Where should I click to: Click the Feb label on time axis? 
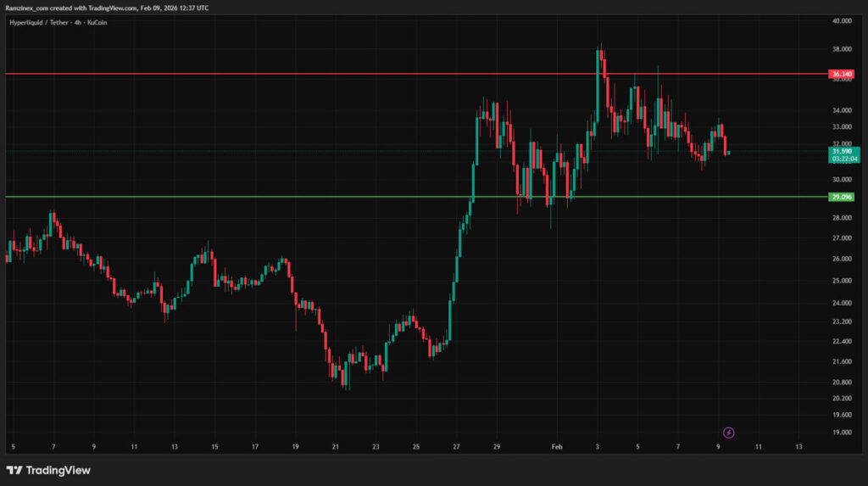[556, 445]
